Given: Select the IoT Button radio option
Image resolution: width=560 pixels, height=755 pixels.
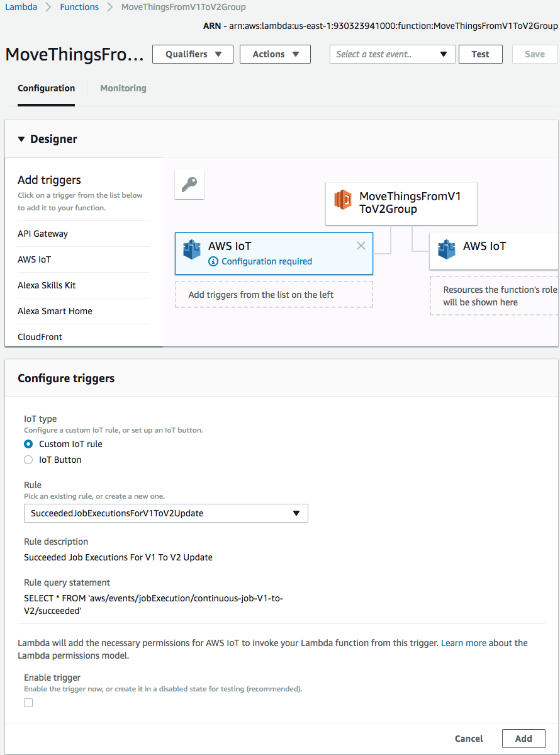Looking at the screenshot, I should point(28,460).
